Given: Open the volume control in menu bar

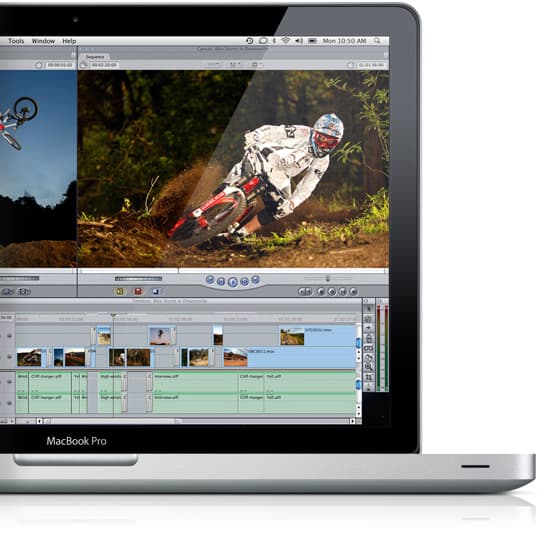Looking at the screenshot, I should [299, 41].
